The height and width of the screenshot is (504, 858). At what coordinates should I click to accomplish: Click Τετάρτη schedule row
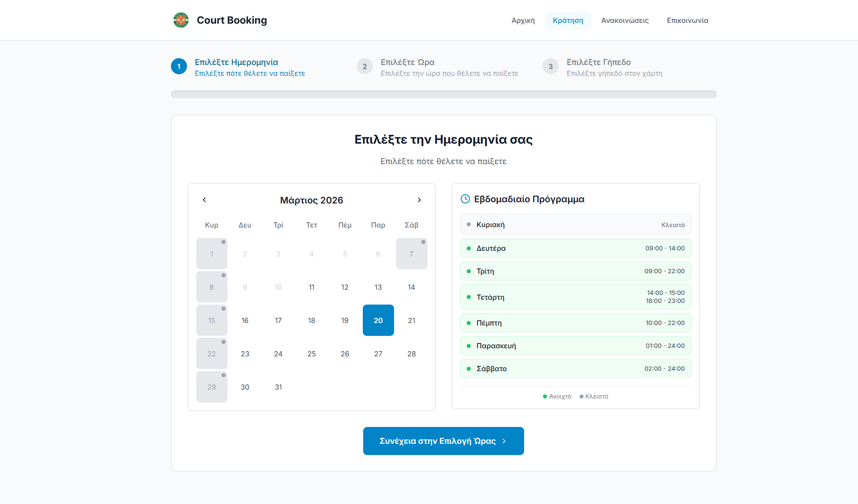click(575, 297)
